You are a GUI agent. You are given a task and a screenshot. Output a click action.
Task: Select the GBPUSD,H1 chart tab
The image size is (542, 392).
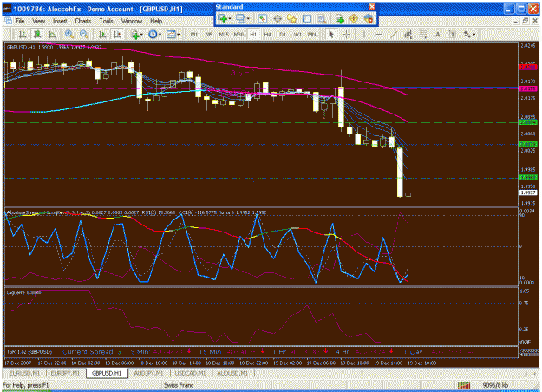tap(107, 373)
